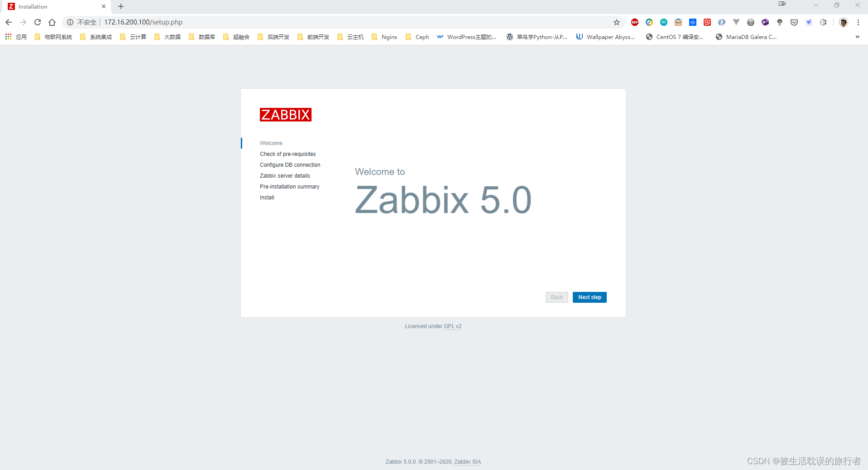Select the Welcome setup step
Screen dimensions: 868x470
click(271, 143)
